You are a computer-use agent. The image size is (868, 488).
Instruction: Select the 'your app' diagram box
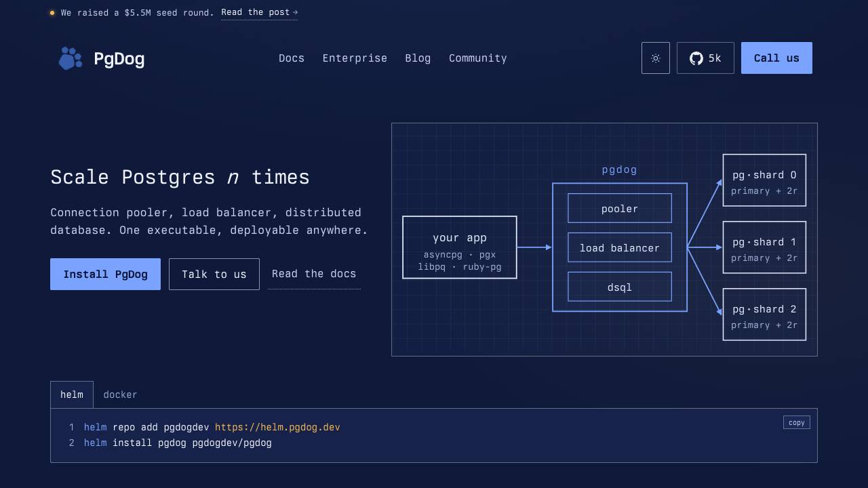tap(460, 247)
